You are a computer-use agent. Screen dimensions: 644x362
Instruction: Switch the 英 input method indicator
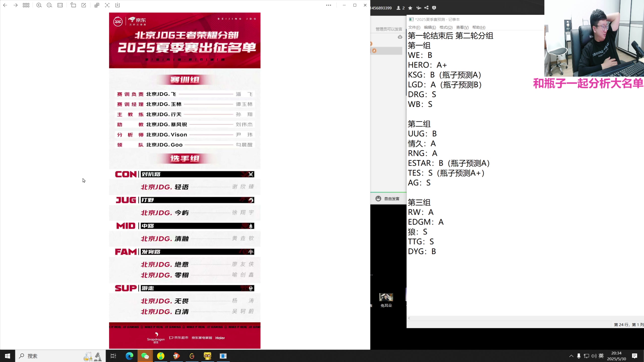601,356
